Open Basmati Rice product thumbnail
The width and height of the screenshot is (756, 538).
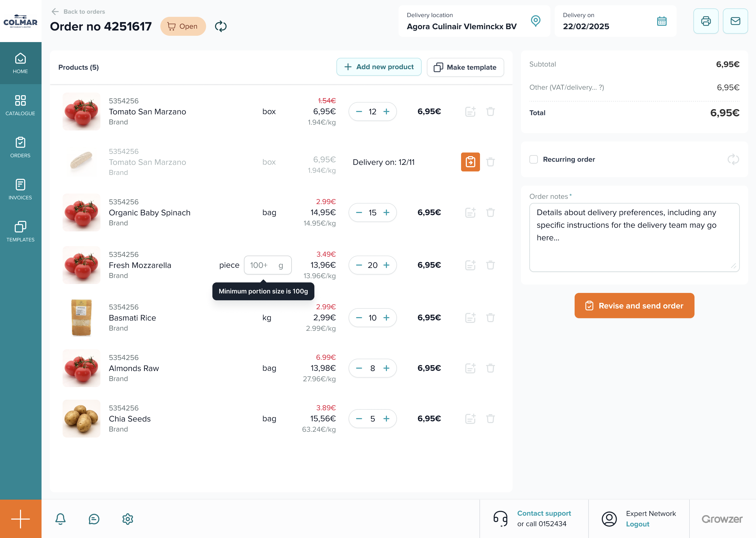click(81, 318)
